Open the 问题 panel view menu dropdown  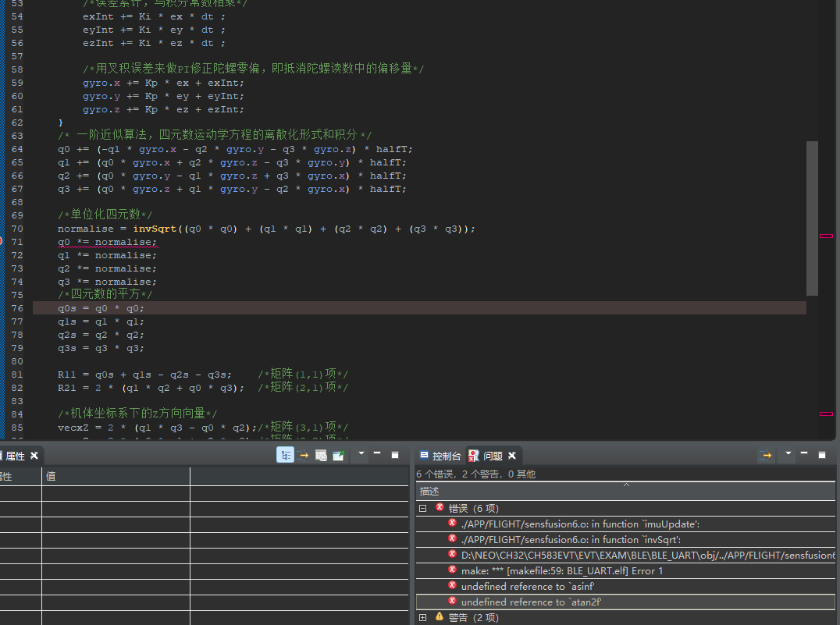tap(788, 453)
